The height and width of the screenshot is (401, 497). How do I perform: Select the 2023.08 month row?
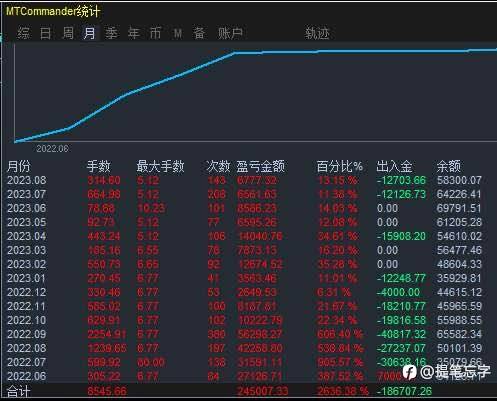point(244,180)
